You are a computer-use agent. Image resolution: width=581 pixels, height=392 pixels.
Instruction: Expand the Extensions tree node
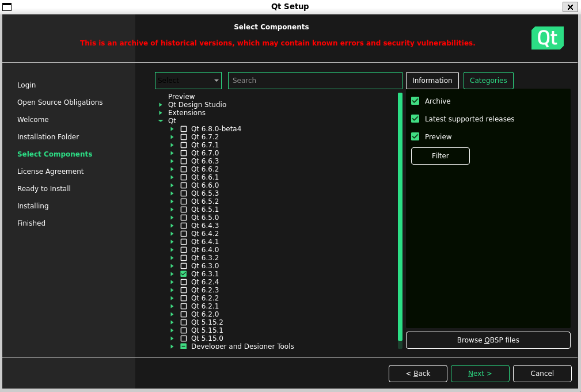coord(161,113)
